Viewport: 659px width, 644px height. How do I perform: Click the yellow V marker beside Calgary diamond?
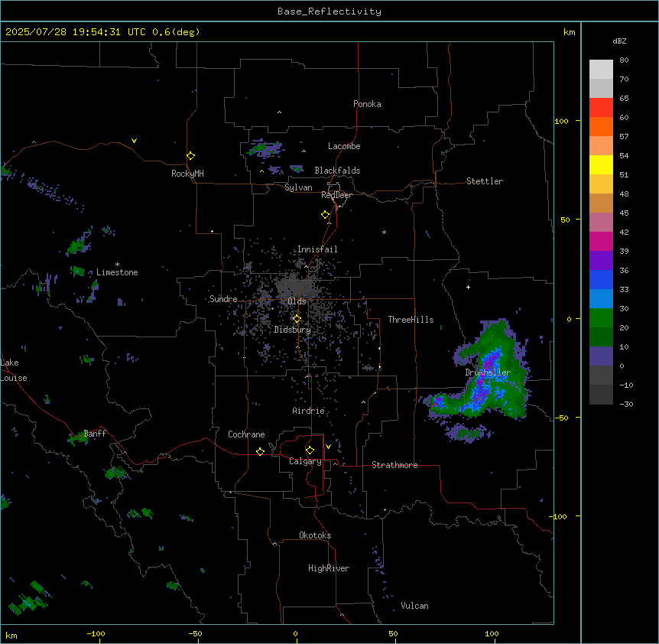pyautogui.click(x=328, y=447)
